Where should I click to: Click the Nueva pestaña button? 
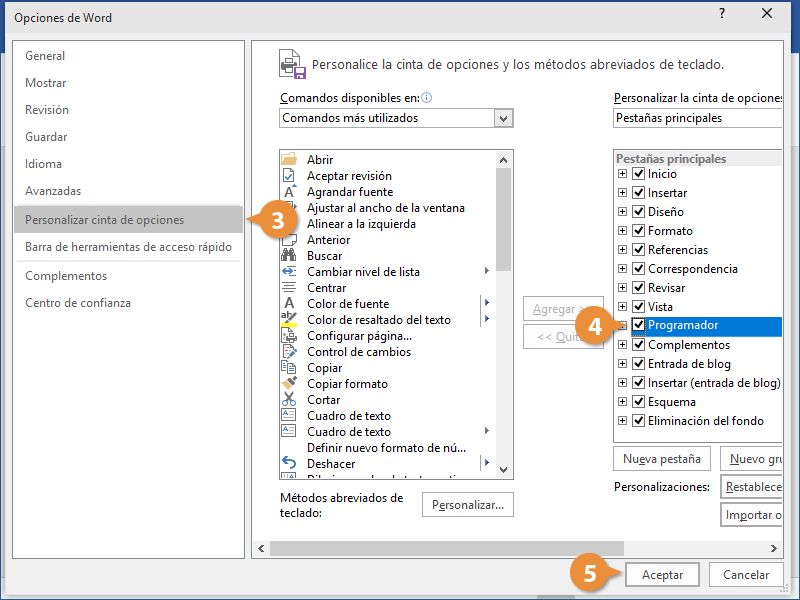tap(661, 459)
